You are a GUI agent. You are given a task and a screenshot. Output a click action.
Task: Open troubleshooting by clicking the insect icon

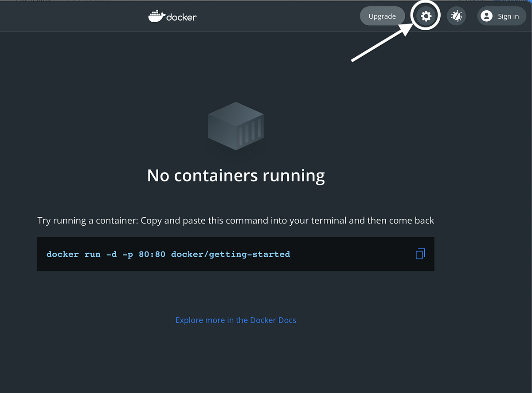[x=456, y=16]
